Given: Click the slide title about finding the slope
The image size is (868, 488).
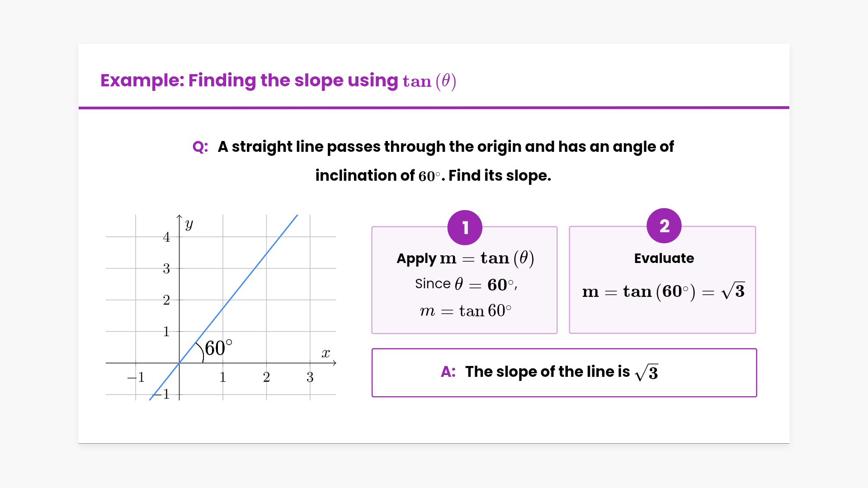Looking at the screenshot, I should (278, 81).
